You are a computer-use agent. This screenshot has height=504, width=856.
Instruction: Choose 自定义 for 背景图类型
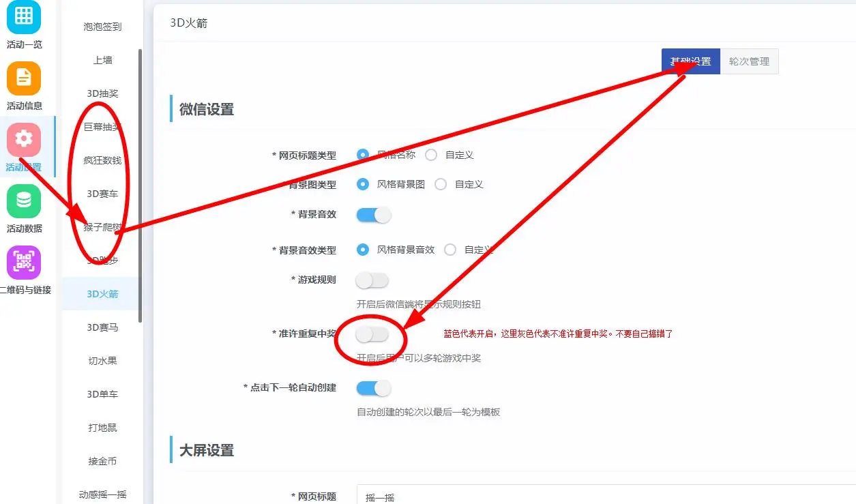pos(441,184)
